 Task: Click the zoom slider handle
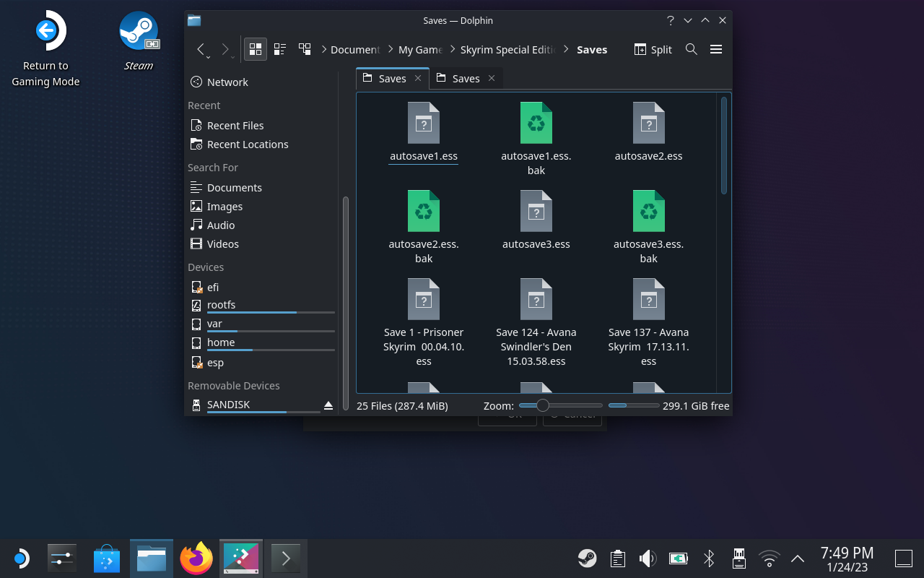(543, 405)
